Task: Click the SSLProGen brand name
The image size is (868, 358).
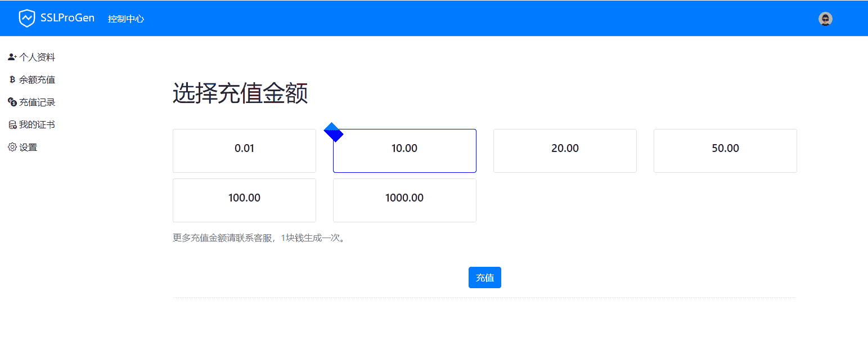Action: click(68, 19)
